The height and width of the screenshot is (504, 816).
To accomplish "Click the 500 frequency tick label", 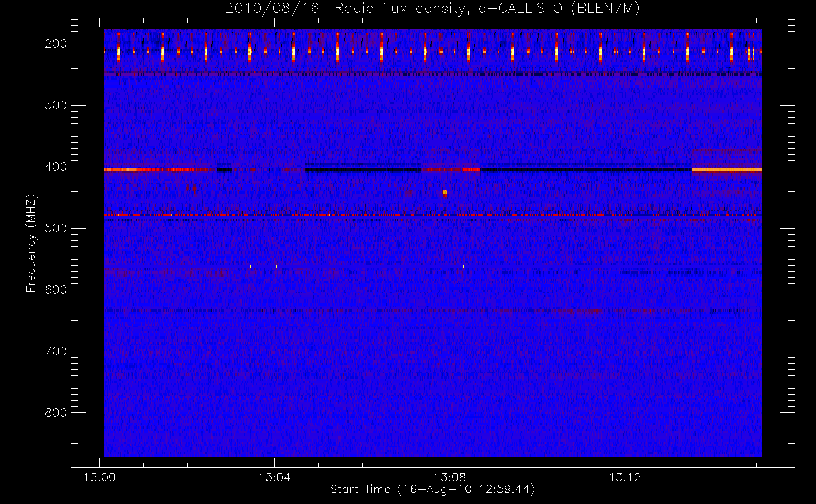I will pos(55,228).
